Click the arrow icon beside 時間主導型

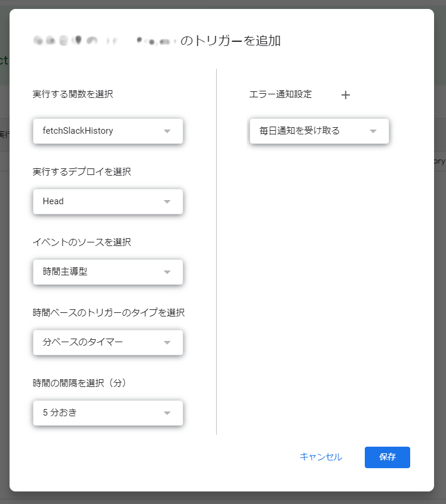point(167,272)
